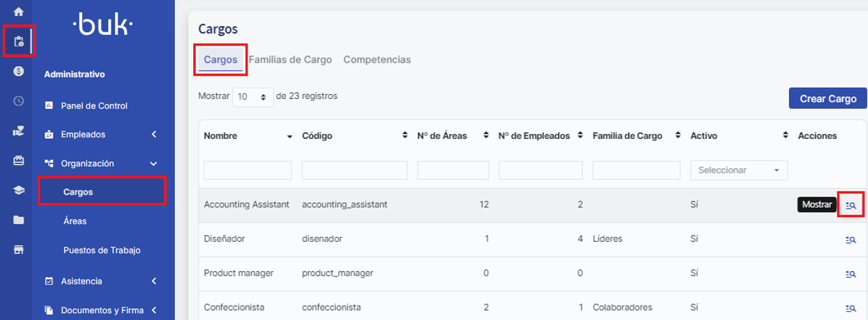Go to Áreas in the sidebar
The image size is (868, 320).
coord(75,221)
